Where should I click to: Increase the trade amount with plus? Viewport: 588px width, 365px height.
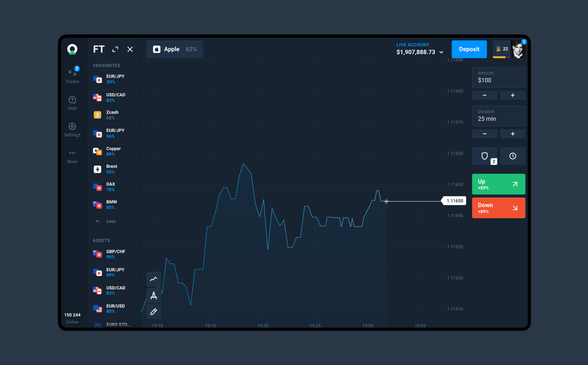point(513,95)
